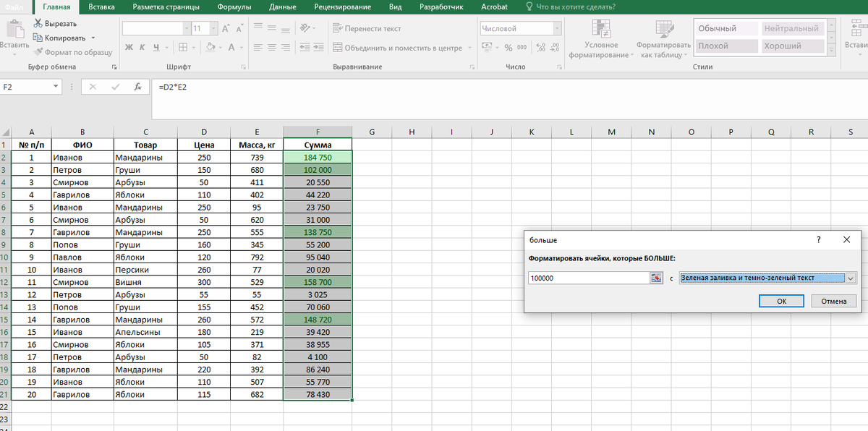Click the Insert Function fx icon
Image resolution: width=868 pixels, height=431 pixels.
[x=137, y=87]
